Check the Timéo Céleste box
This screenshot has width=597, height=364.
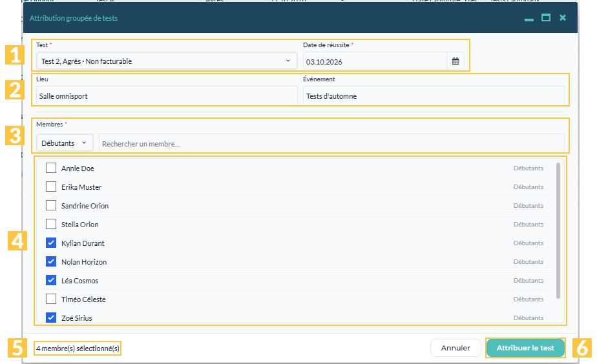pyautogui.click(x=51, y=299)
